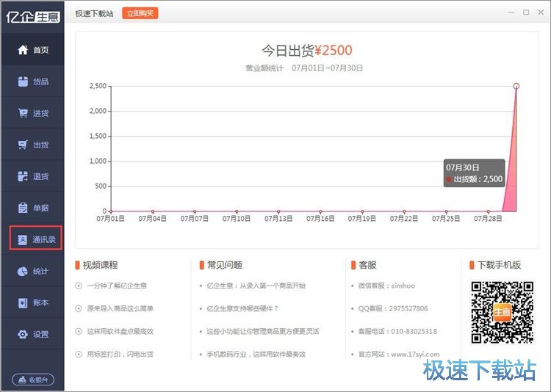Click the 常见问题 section heading
Viewport: 551px width, 392px height.
225,265
